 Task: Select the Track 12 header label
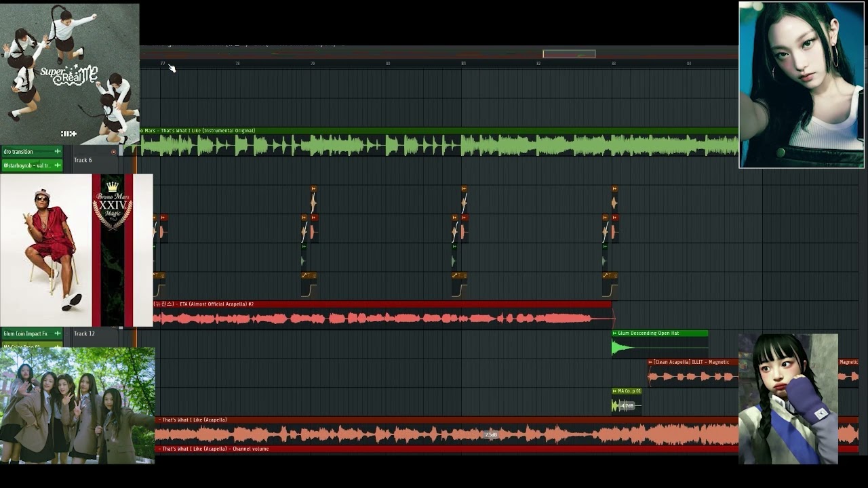point(84,333)
